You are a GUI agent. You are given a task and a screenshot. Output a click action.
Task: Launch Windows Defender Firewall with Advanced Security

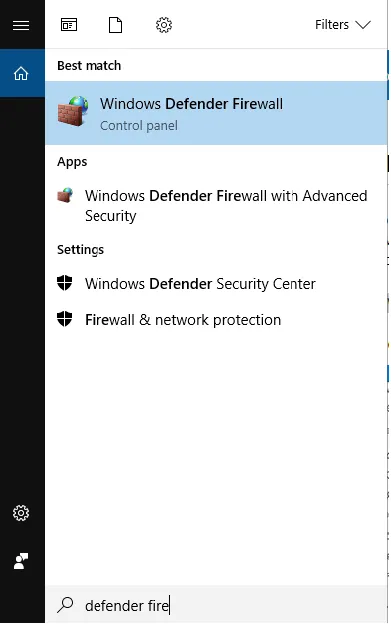[216, 206]
